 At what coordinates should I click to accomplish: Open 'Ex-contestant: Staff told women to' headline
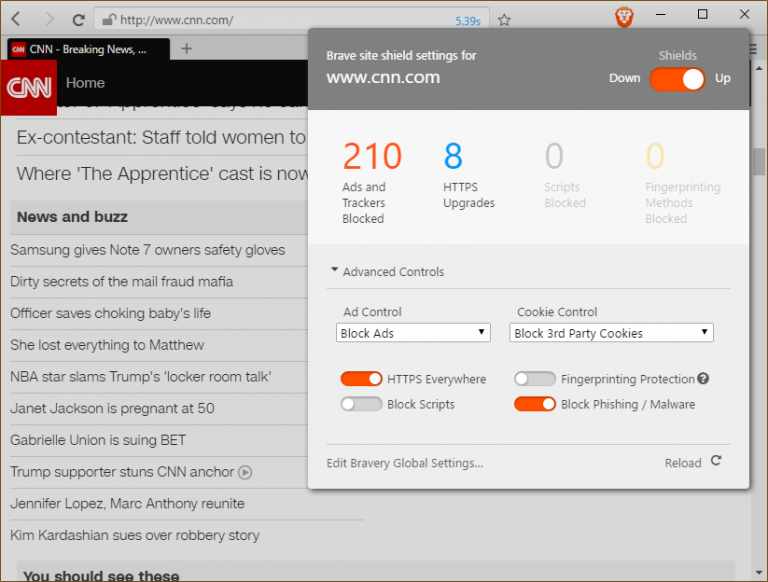pyautogui.click(x=162, y=138)
